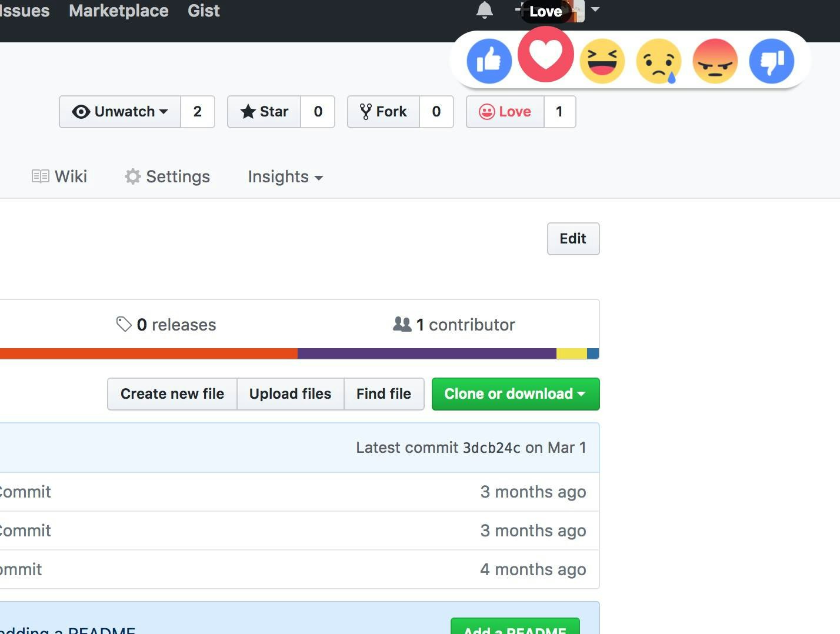Image resolution: width=840 pixels, height=634 pixels.
Task: Toggle repository watching via Unwatch
Action: click(119, 111)
